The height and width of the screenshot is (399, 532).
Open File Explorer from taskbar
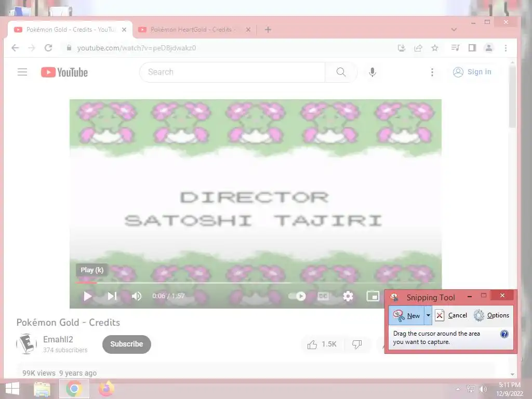point(42,389)
